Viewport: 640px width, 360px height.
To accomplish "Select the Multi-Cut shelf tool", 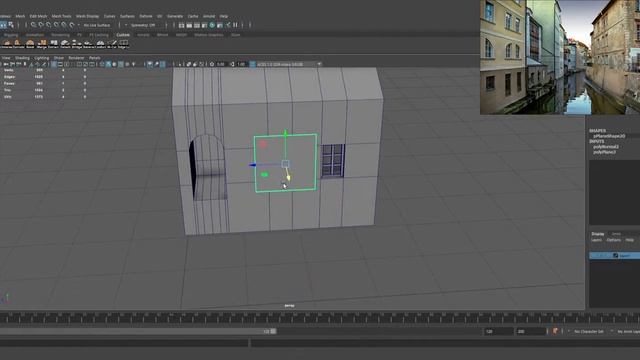I will click(x=112, y=43).
